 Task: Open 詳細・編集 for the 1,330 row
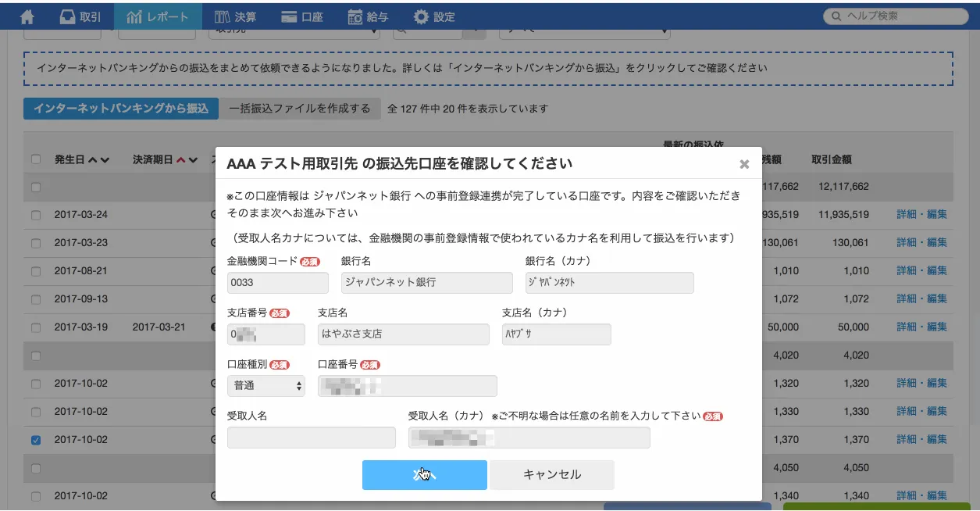921,411
